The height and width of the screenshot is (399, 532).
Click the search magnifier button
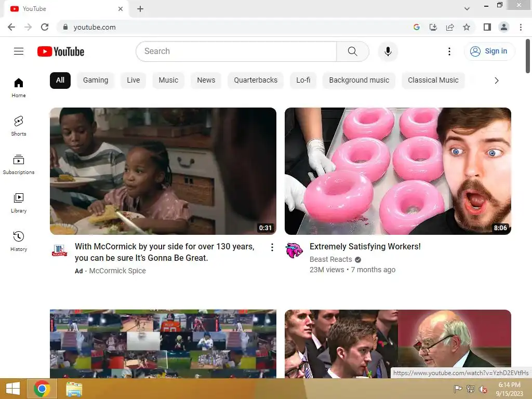tap(353, 51)
